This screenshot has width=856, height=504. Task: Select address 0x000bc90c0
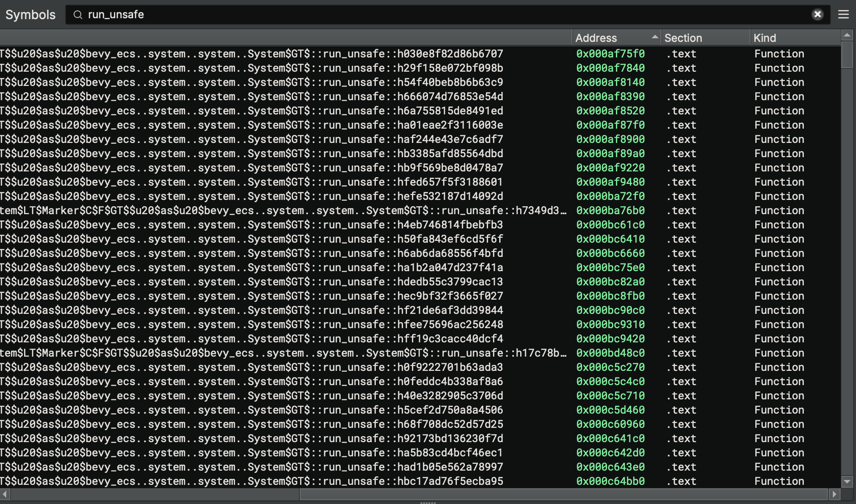pyautogui.click(x=610, y=310)
